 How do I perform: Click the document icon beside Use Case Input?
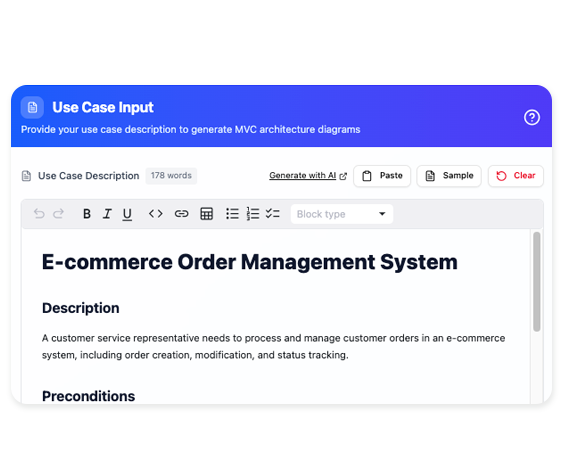32,107
